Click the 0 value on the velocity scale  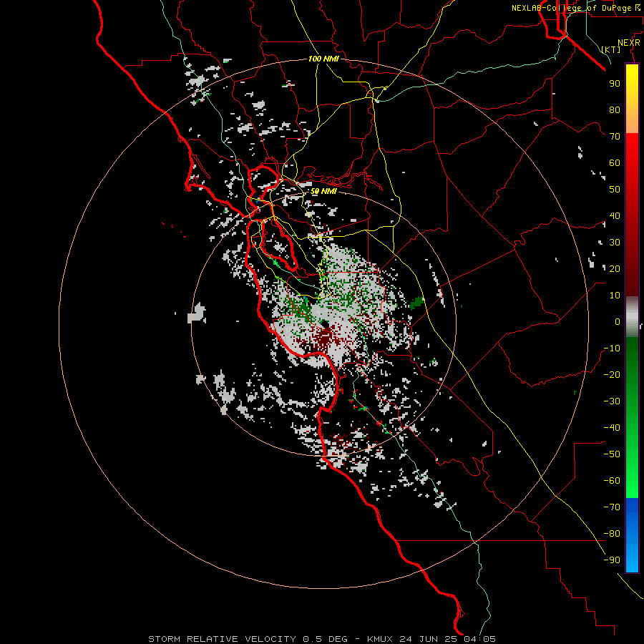tap(618, 321)
